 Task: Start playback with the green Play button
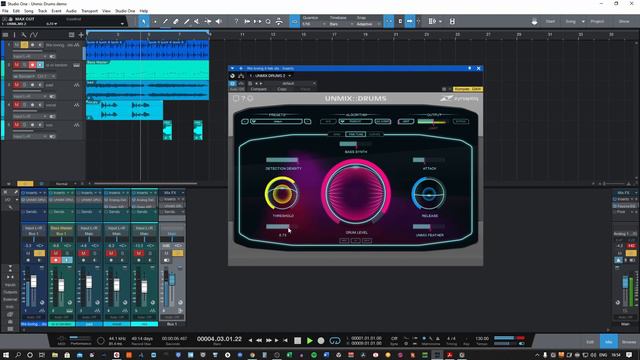pos(309,340)
